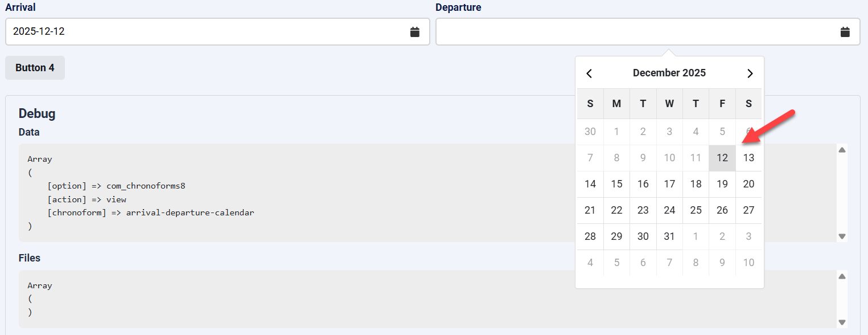868x335 pixels.
Task: Open the Departure date calendar icon
Action: [845, 32]
